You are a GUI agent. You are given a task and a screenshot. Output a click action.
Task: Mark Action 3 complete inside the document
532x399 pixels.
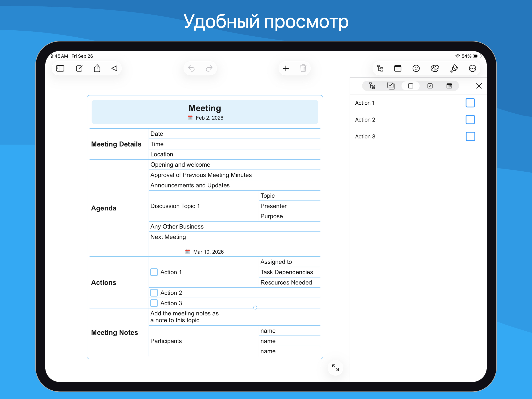click(x=154, y=303)
